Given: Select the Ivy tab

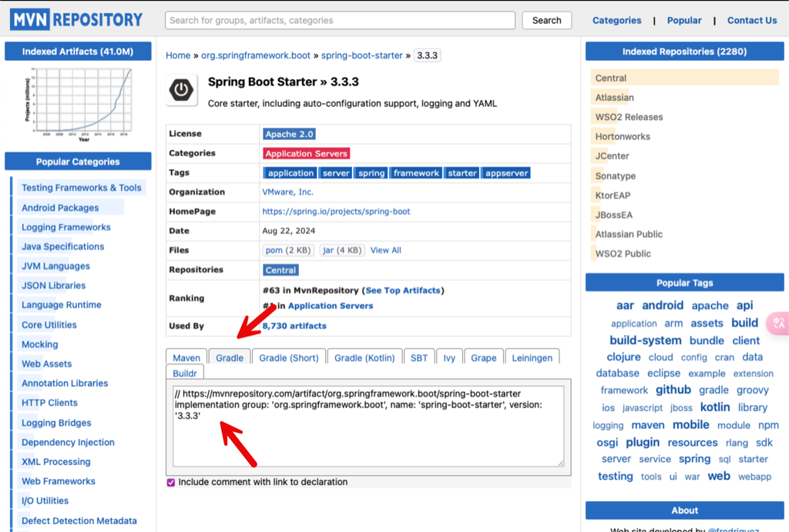Looking at the screenshot, I should pyautogui.click(x=449, y=357).
